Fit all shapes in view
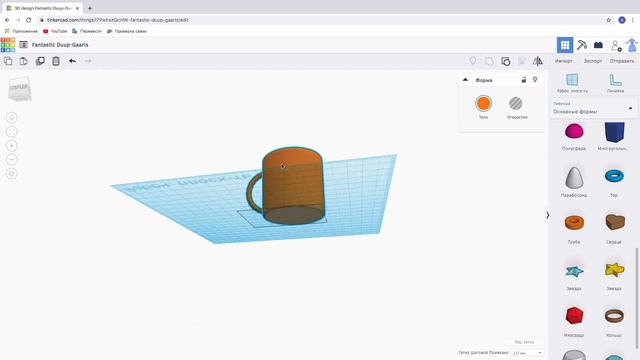The height and width of the screenshot is (360, 640). click(12, 131)
